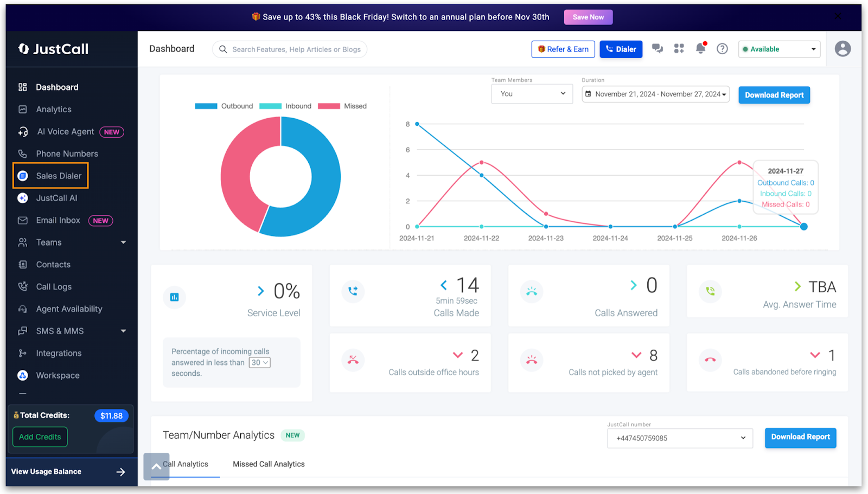The image size is (868, 494).
Task: Toggle Inbound series in chart legend
Action: (285, 106)
